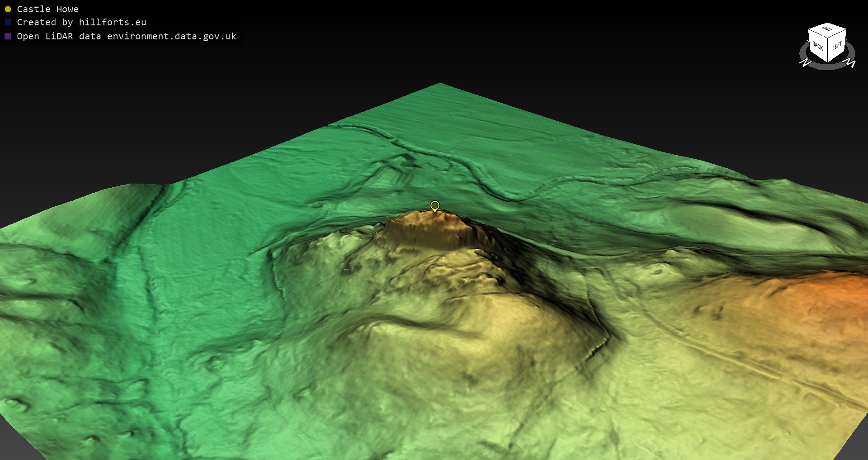Viewport: 868px width, 460px height.
Task: Click the LEFT face of the view cube
Action: [837, 46]
